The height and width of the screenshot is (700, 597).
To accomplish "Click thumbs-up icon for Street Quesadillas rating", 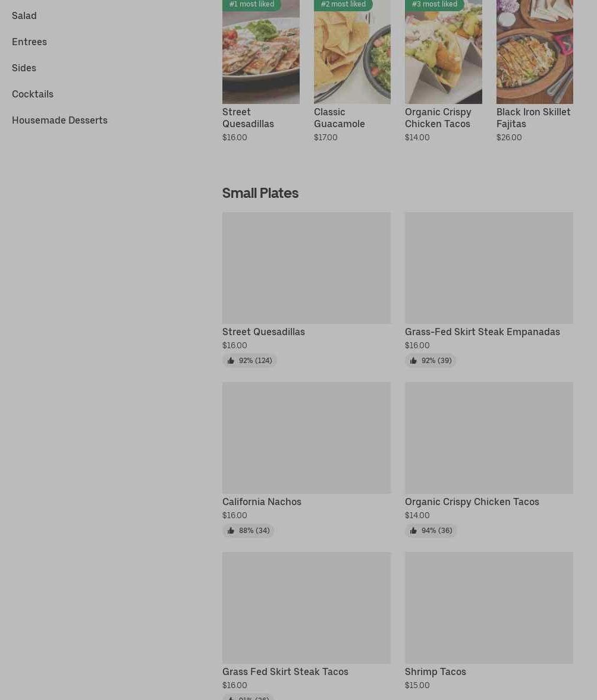I will (231, 361).
